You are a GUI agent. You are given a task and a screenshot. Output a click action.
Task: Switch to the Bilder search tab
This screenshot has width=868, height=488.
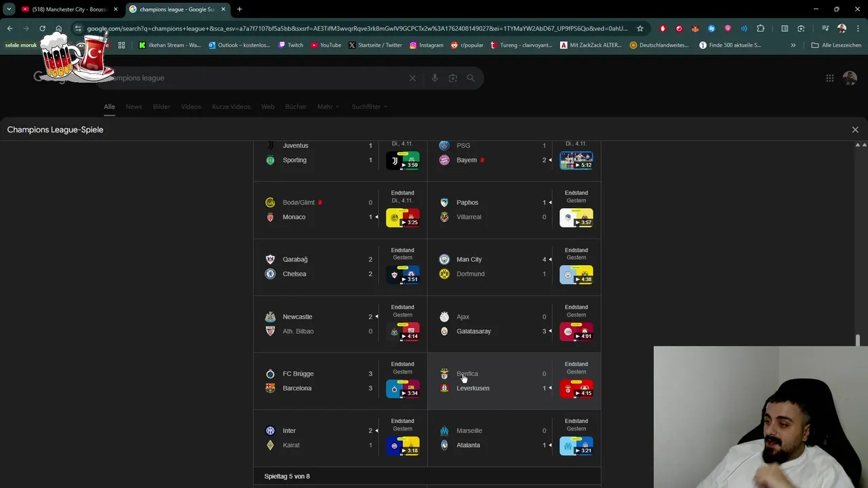click(161, 106)
